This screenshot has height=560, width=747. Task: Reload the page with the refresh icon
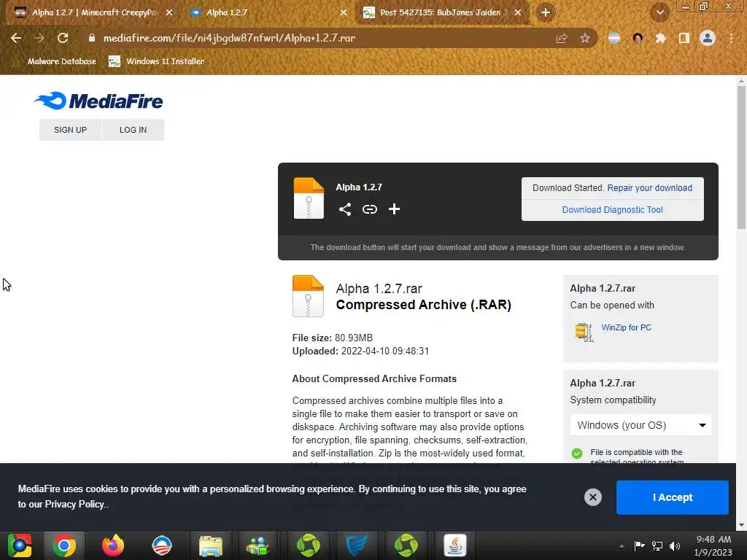[x=63, y=38]
